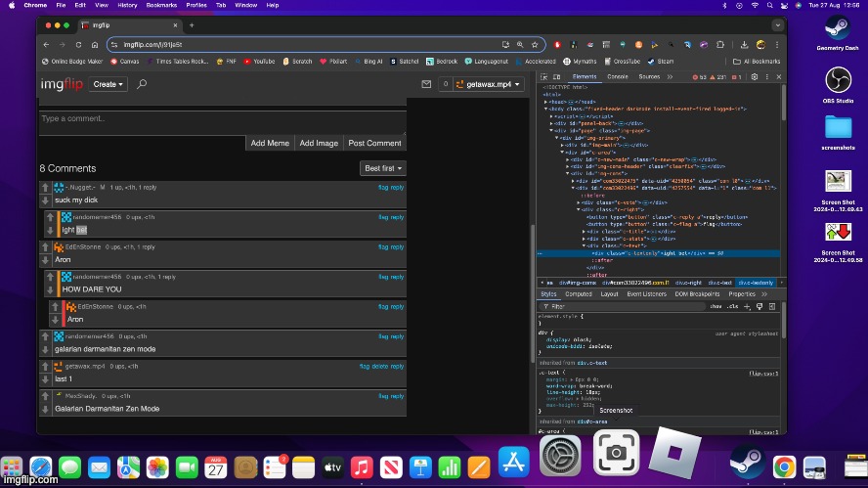Open the Chrome extensions puzzle icon
868x488 pixels.
[720, 45]
